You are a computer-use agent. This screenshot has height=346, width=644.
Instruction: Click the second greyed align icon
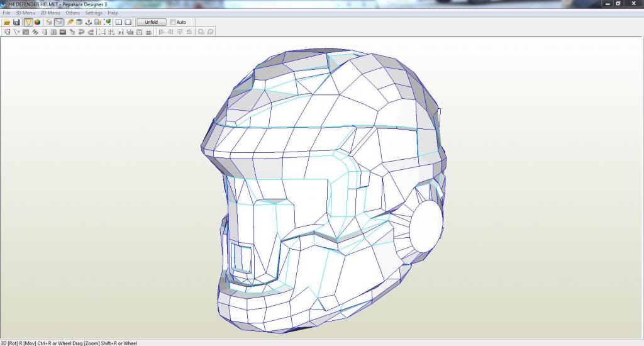pyautogui.click(x=170, y=32)
